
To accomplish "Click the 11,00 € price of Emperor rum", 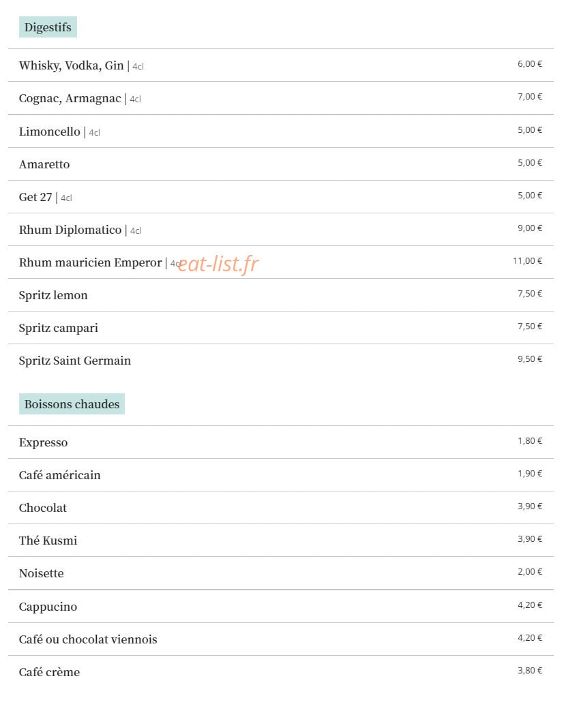I will (x=527, y=261).
